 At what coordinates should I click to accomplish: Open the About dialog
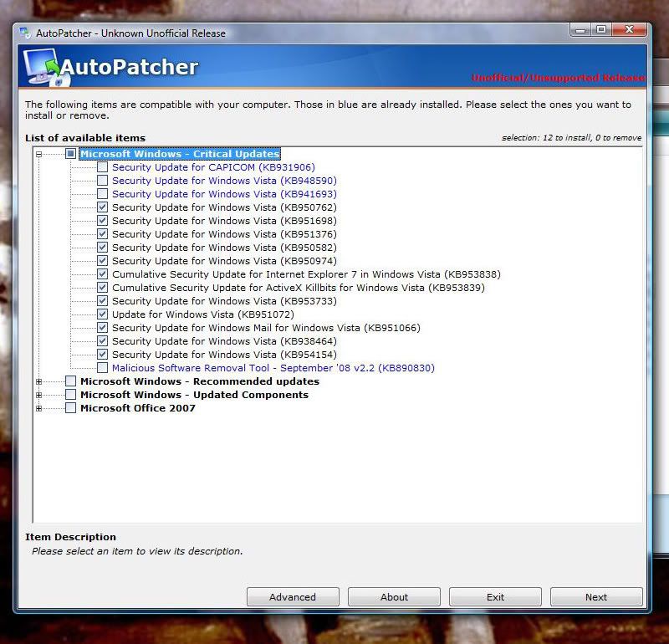394,596
